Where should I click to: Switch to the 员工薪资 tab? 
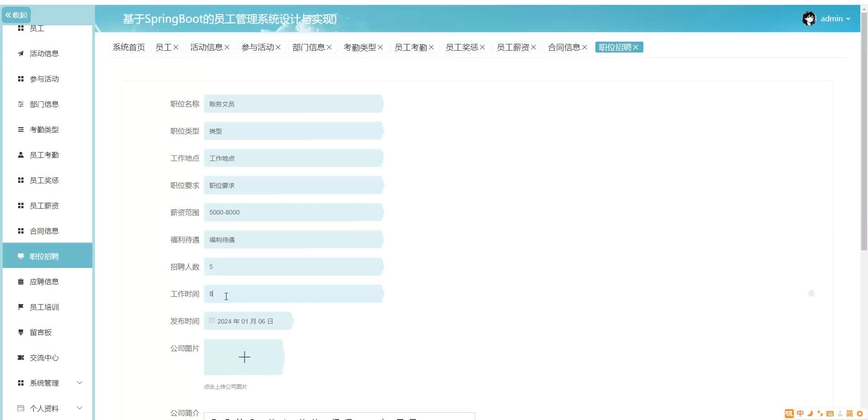point(513,47)
